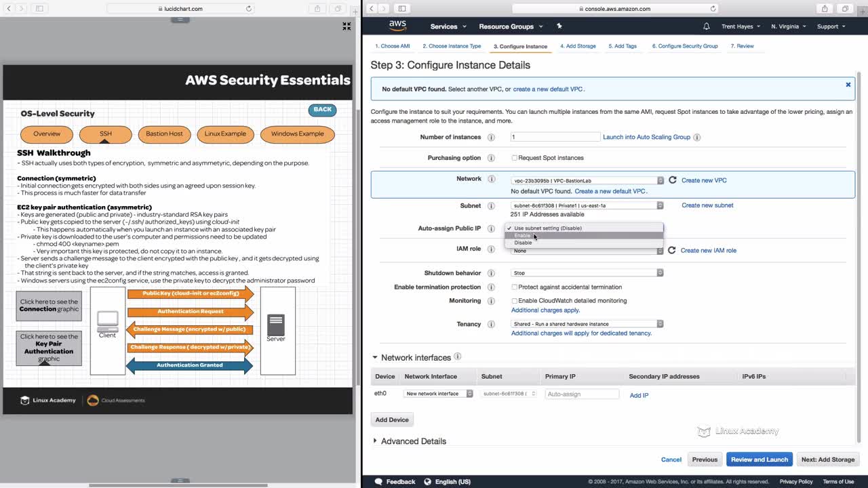
Task: Click the Review and Launch button
Action: click(x=759, y=460)
